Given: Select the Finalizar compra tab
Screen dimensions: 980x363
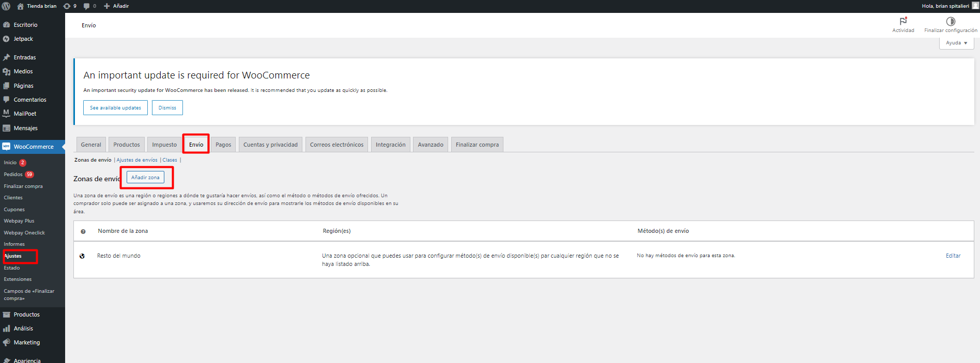Looking at the screenshot, I should pyautogui.click(x=477, y=145).
